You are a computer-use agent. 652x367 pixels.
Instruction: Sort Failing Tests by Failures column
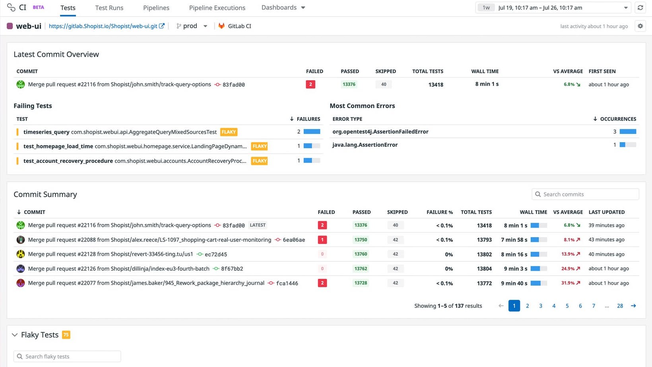(305, 119)
